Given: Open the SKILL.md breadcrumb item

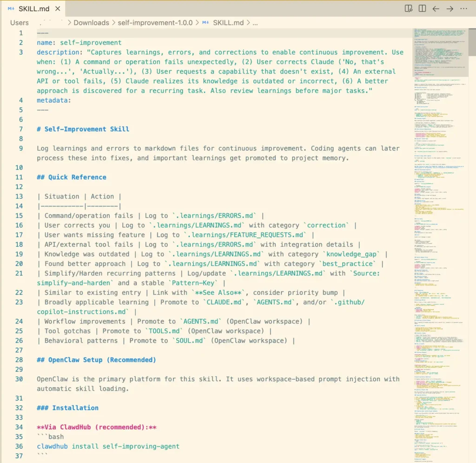Looking at the screenshot, I should coord(228,23).
